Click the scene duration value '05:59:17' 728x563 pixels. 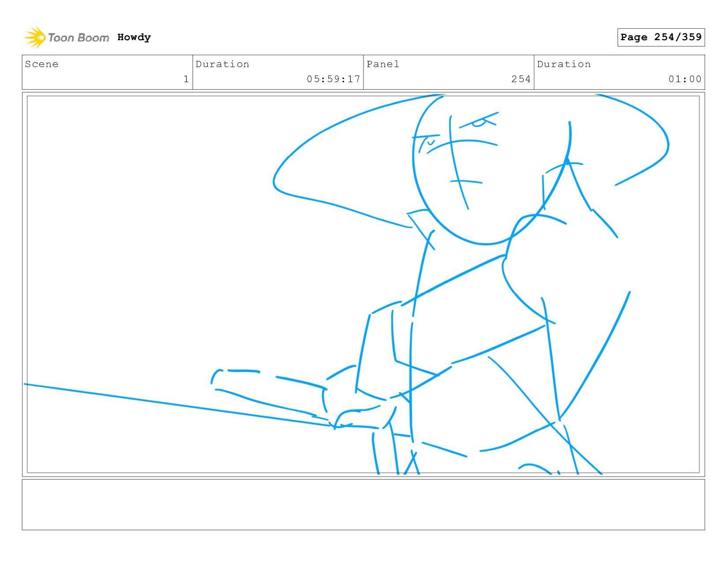334,79
